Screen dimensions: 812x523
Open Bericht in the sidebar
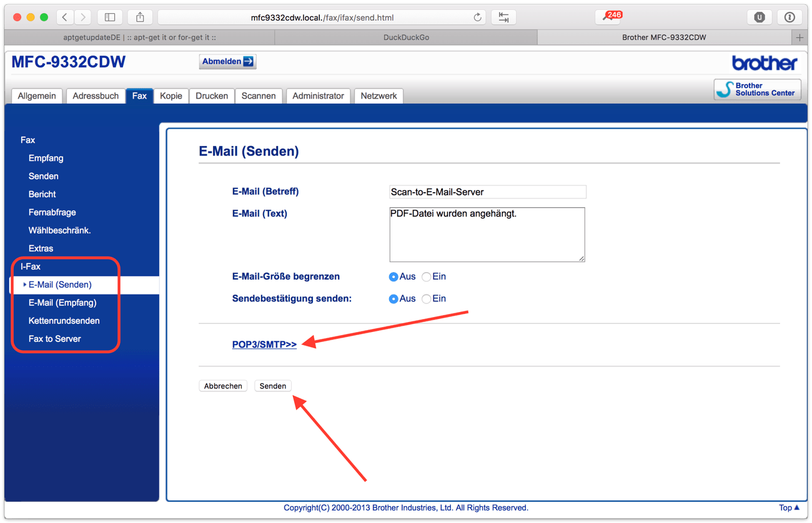click(42, 195)
